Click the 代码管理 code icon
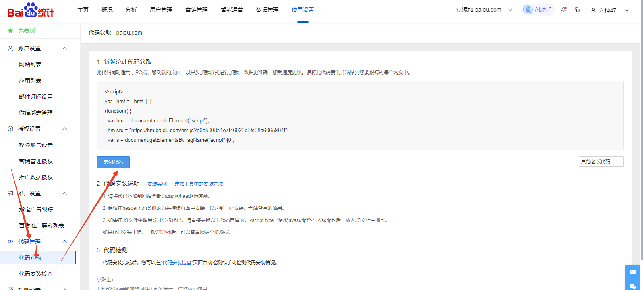Viewport: 644px width, 290px height. [10, 242]
